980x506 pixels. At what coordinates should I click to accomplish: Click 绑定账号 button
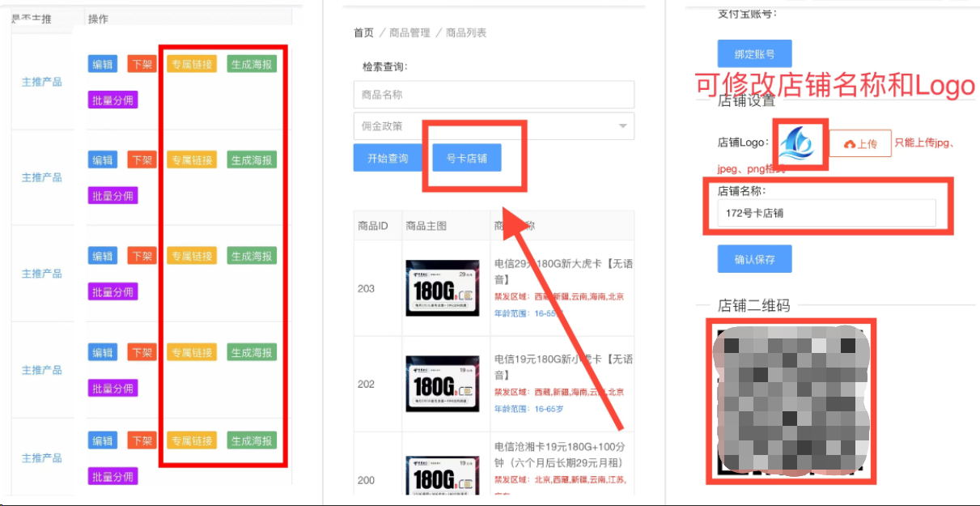[x=754, y=54]
